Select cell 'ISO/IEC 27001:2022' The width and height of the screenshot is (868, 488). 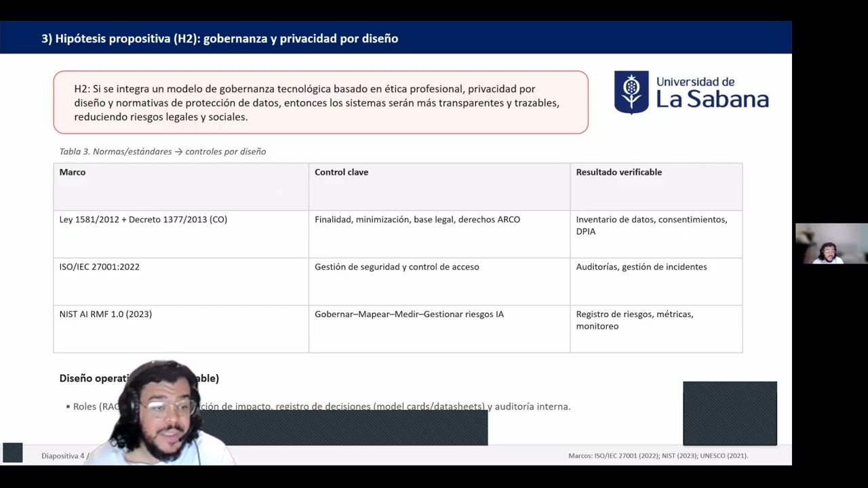tap(181, 282)
